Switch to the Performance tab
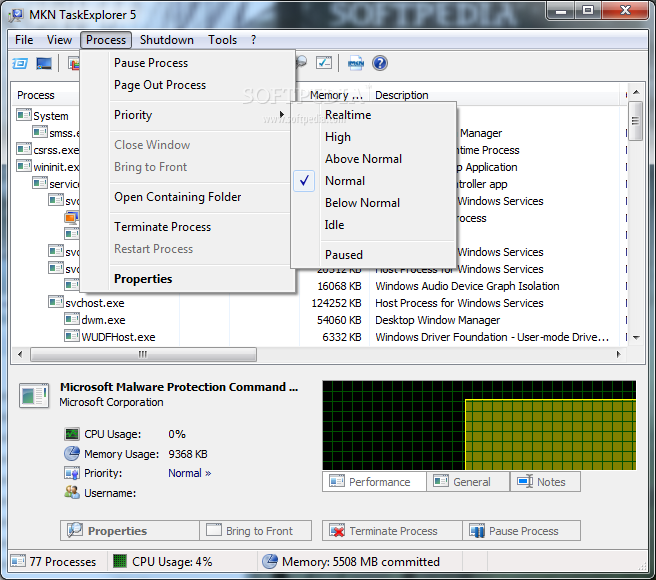The width and height of the screenshot is (656, 580). (x=374, y=482)
